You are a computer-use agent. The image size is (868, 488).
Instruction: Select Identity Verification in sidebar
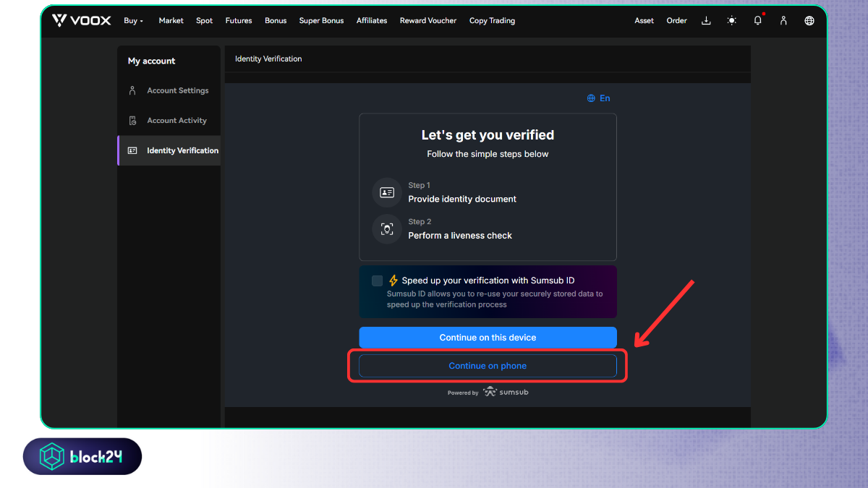(169, 150)
